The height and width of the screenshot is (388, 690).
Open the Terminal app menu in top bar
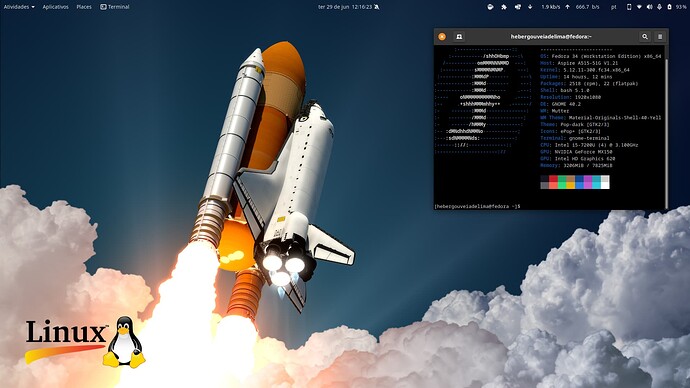point(115,7)
